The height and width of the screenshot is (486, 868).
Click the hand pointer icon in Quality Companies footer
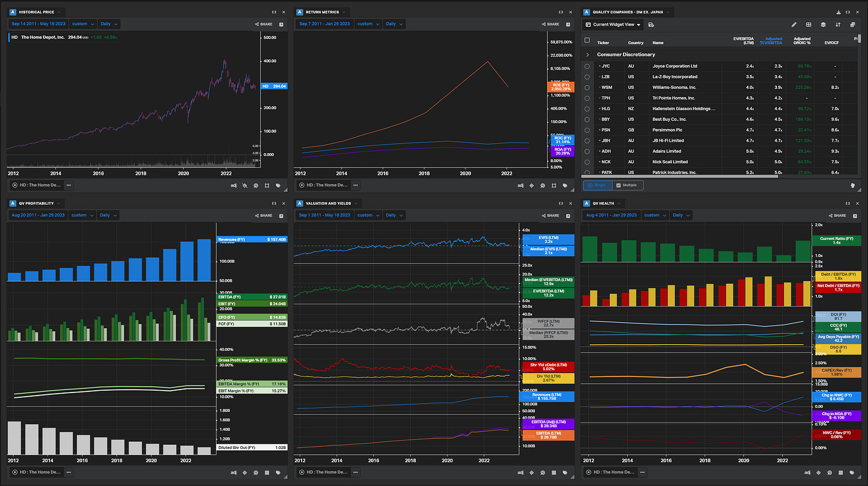[x=852, y=185]
